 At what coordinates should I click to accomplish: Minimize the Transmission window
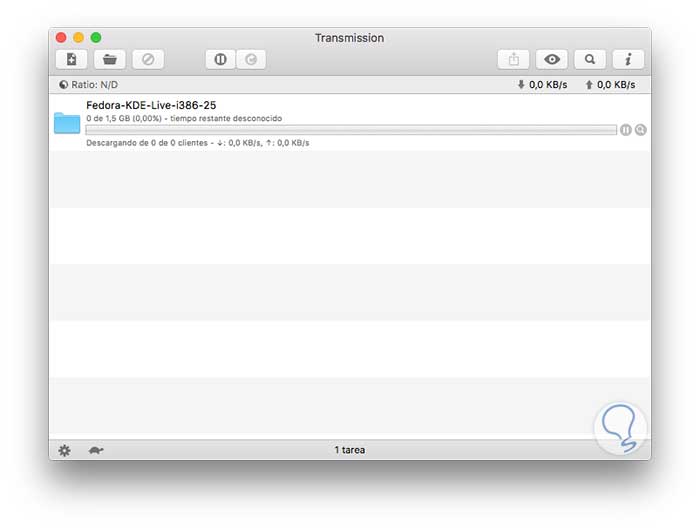(79, 38)
